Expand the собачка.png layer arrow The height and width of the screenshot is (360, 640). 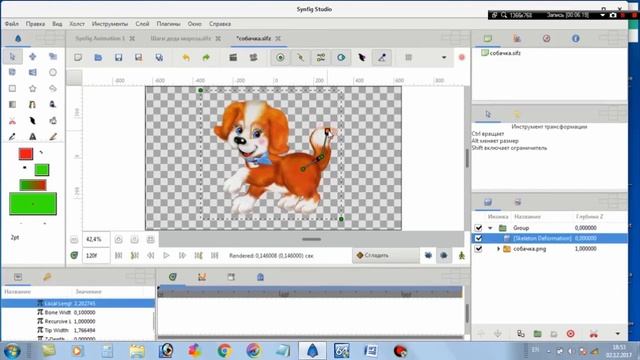(498, 249)
